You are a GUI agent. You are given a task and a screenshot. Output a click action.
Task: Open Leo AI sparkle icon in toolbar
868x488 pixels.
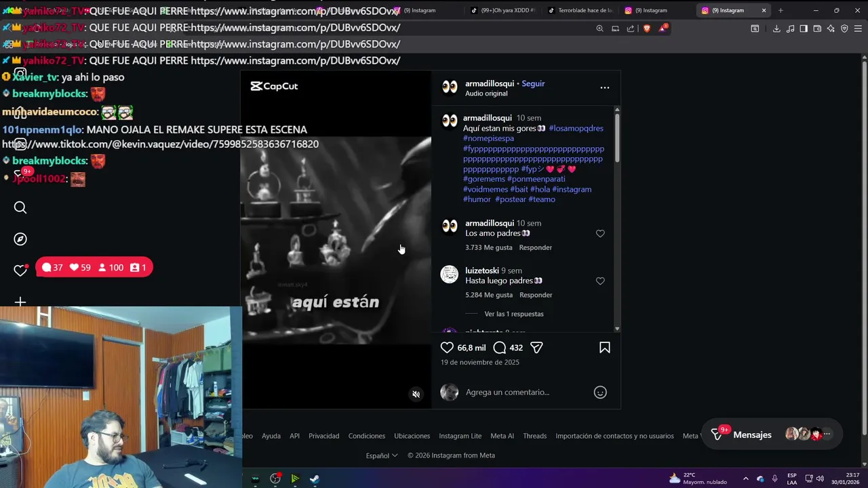click(831, 28)
